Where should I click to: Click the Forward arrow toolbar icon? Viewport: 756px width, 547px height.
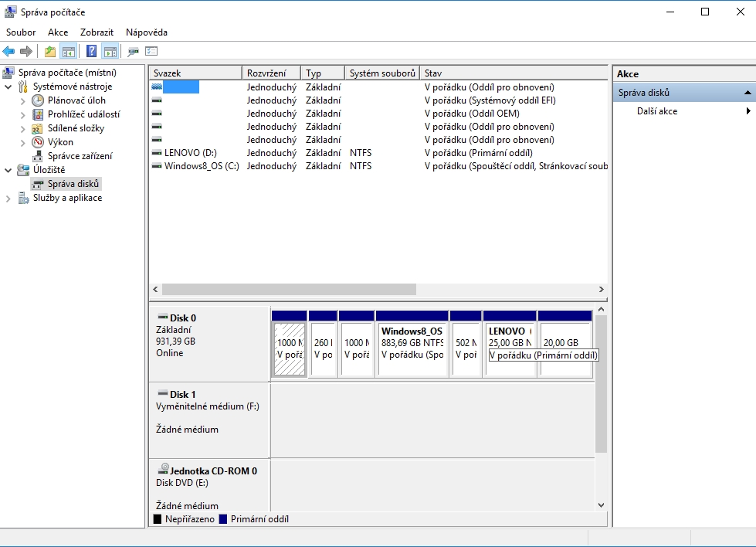tap(26, 51)
